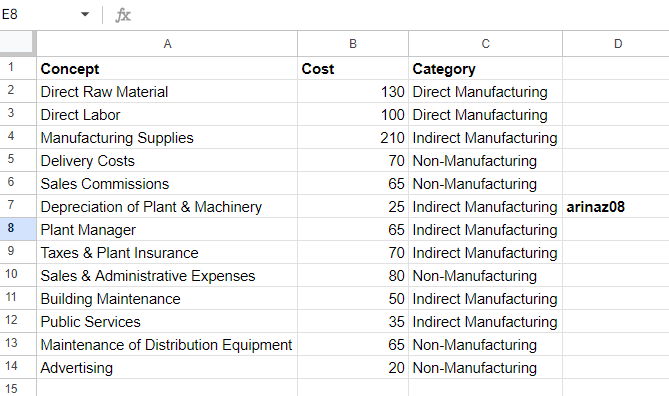Select the Advertising cell
The width and height of the screenshot is (669, 396).
tap(167, 368)
